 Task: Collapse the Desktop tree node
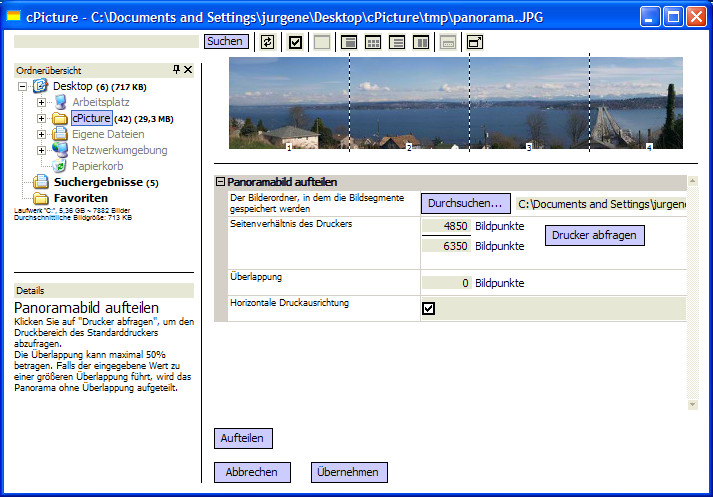24,87
